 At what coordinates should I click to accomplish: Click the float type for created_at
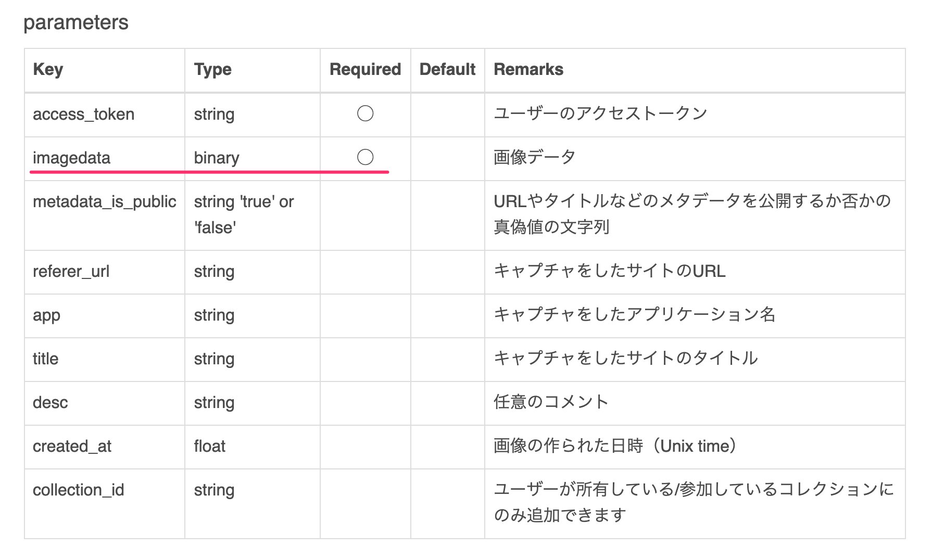pos(210,446)
